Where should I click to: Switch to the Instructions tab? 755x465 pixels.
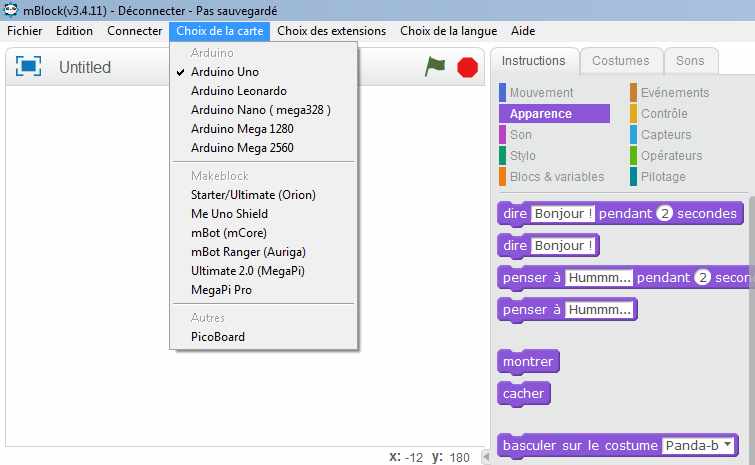(534, 61)
